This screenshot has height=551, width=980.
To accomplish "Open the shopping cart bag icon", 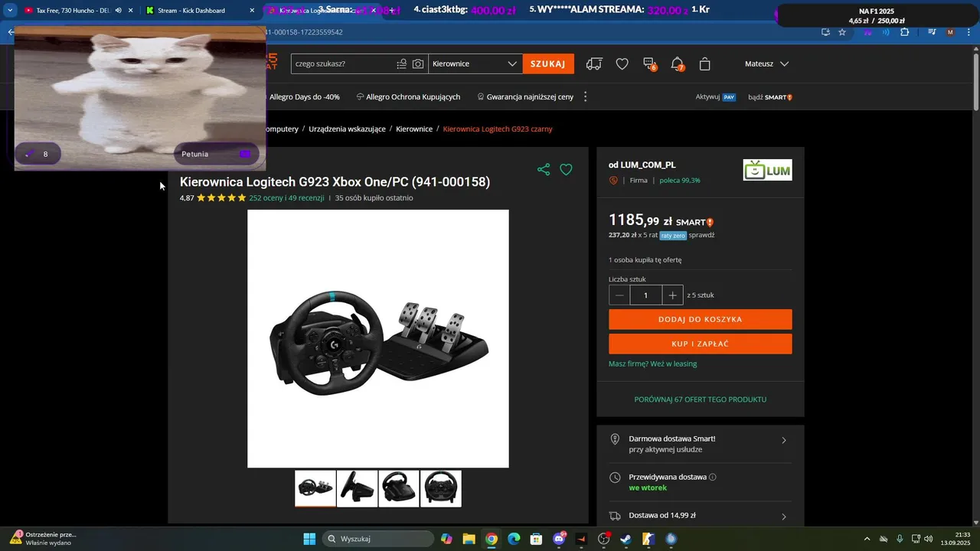I will coord(705,64).
